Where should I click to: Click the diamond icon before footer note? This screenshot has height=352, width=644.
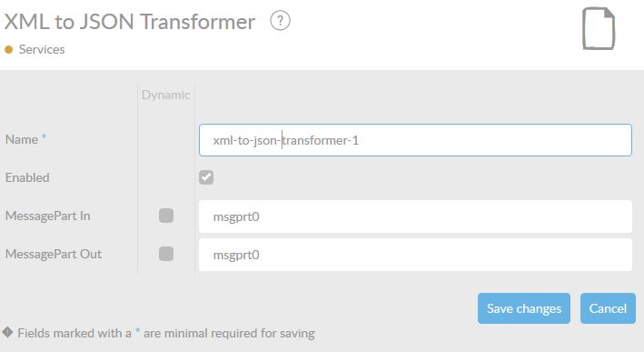coord(7,332)
